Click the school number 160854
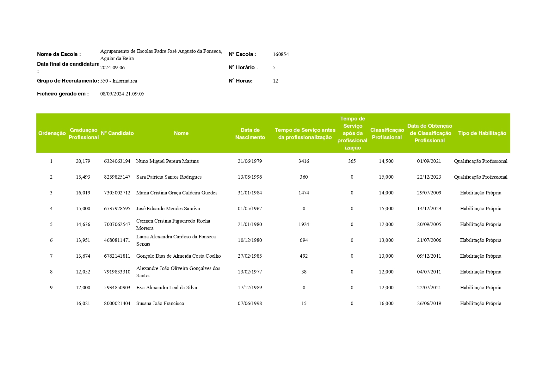Image resolution: width=555 pixels, height=392 pixels. coord(281,54)
